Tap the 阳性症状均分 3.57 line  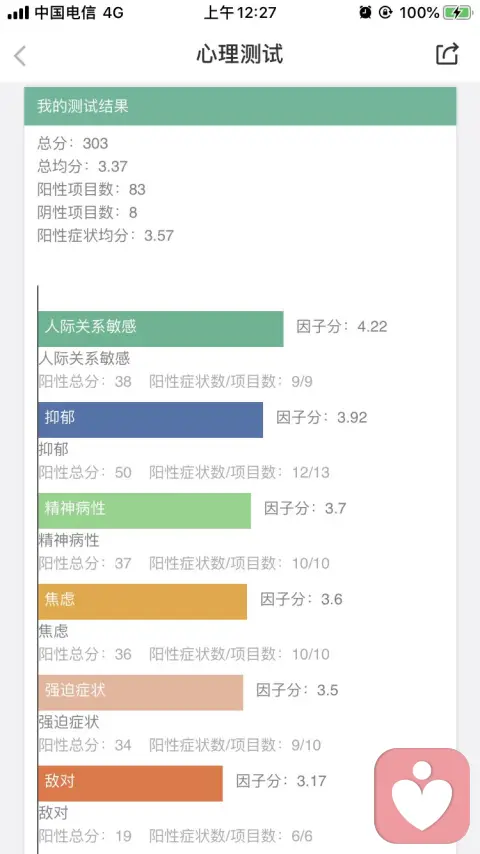(x=105, y=235)
